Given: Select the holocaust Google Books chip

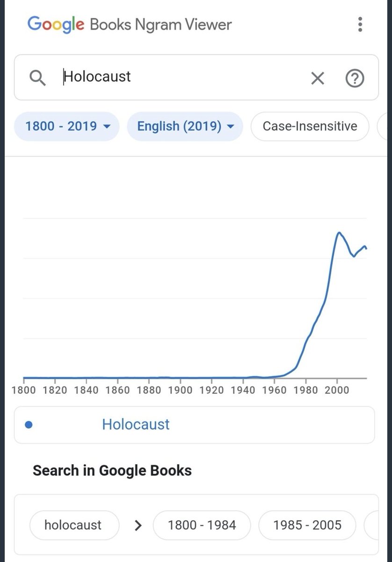Looking at the screenshot, I should (73, 525).
